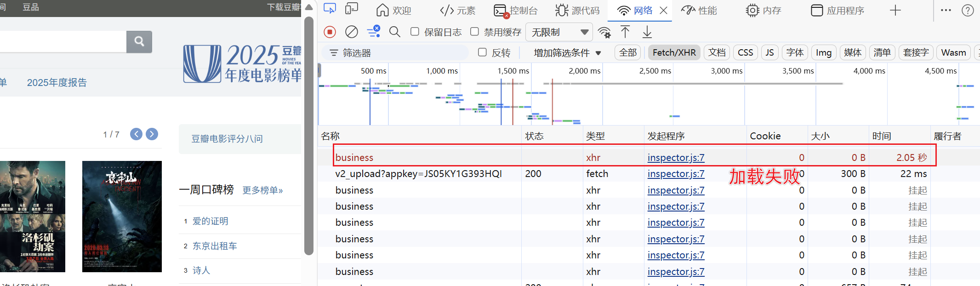Viewport: 980px width, 286px height.
Task: Click the stop recording network log icon
Action: [330, 32]
